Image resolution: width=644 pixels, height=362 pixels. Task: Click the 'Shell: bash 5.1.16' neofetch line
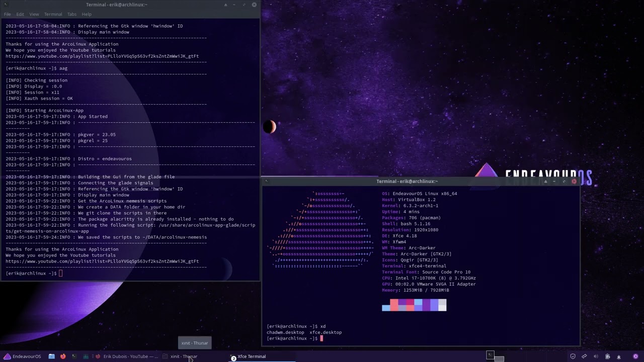pyautogui.click(x=406, y=224)
